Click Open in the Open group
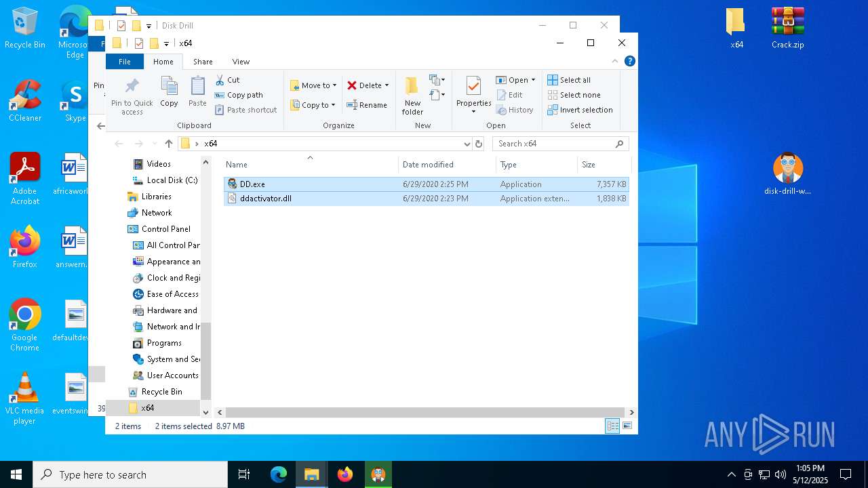 point(512,80)
